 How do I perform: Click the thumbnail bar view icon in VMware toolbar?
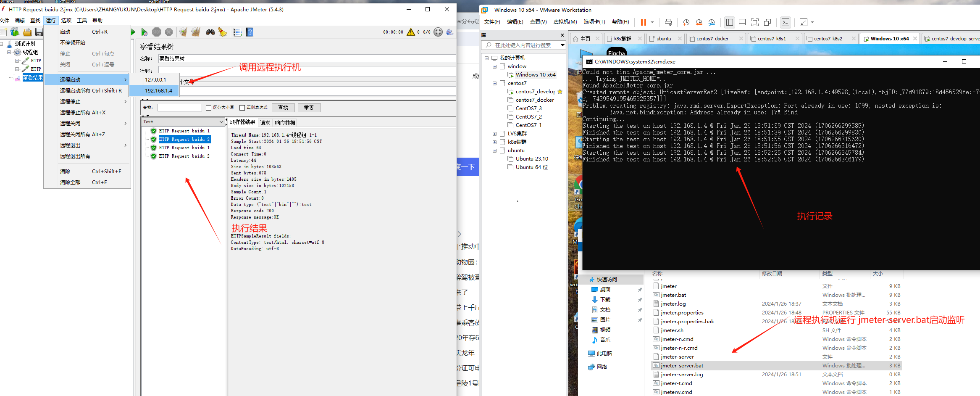742,22
